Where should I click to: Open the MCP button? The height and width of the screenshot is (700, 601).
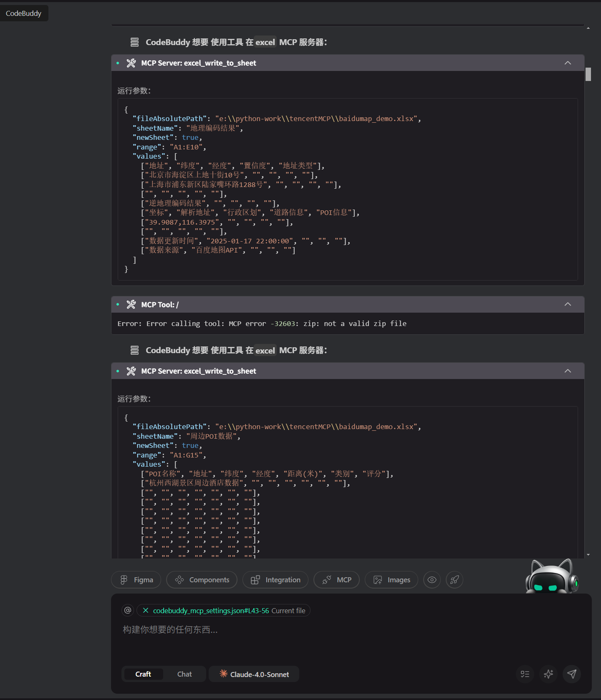pos(336,580)
